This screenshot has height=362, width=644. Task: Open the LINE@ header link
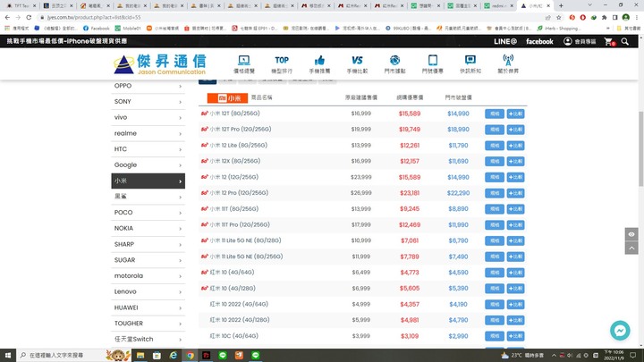click(505, 41)
